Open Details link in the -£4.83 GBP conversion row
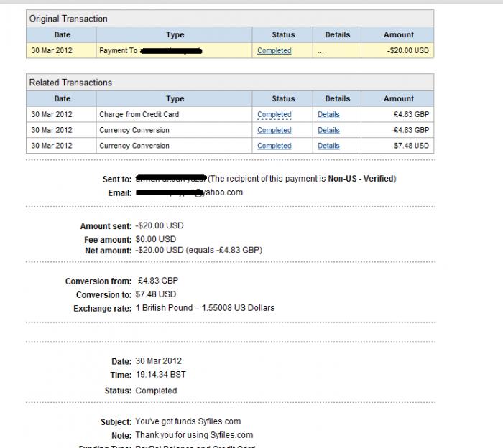503x448 pixels. pyautogui.click(x=328, y=131)
